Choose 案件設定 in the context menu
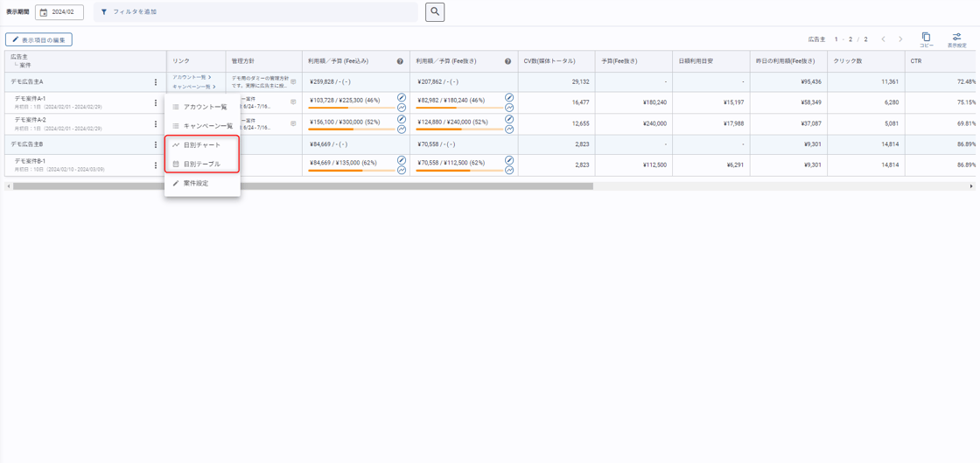Viewport: 980px width, 463px height. point(196,184)
